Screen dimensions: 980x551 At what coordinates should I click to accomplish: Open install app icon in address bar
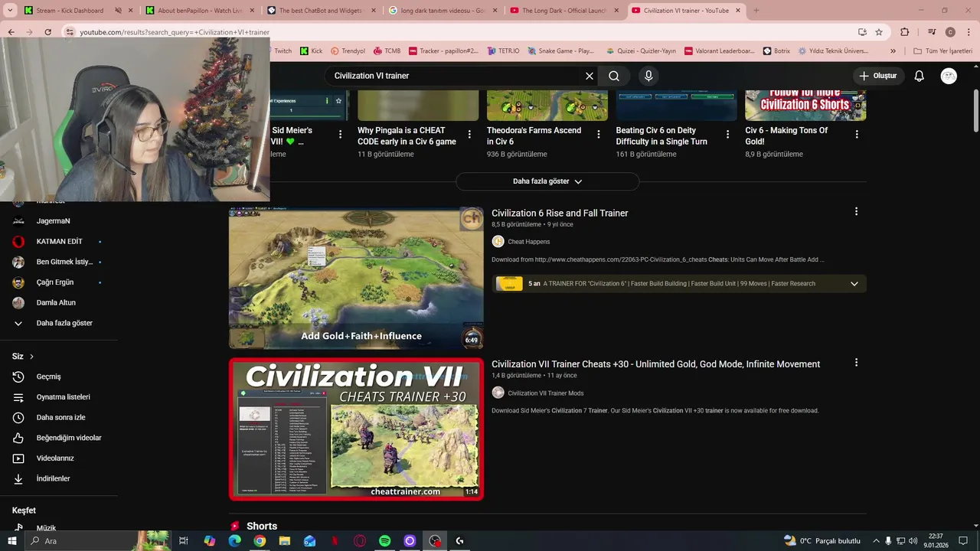[x=862, y=32]
